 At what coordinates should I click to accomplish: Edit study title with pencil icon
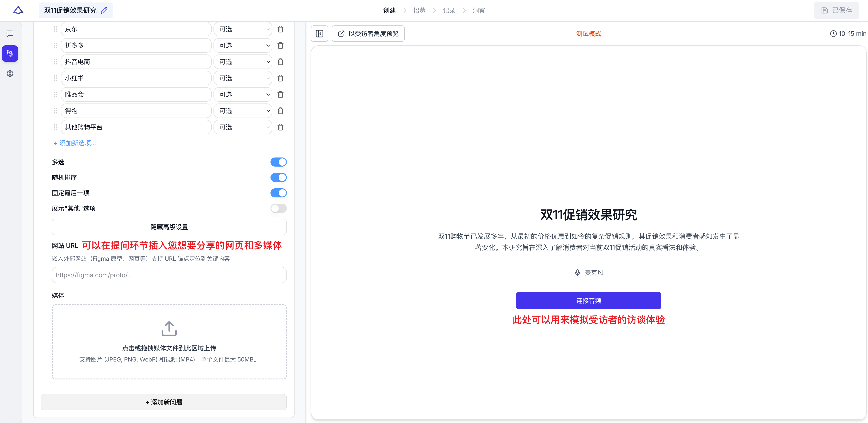coord(104,10)
